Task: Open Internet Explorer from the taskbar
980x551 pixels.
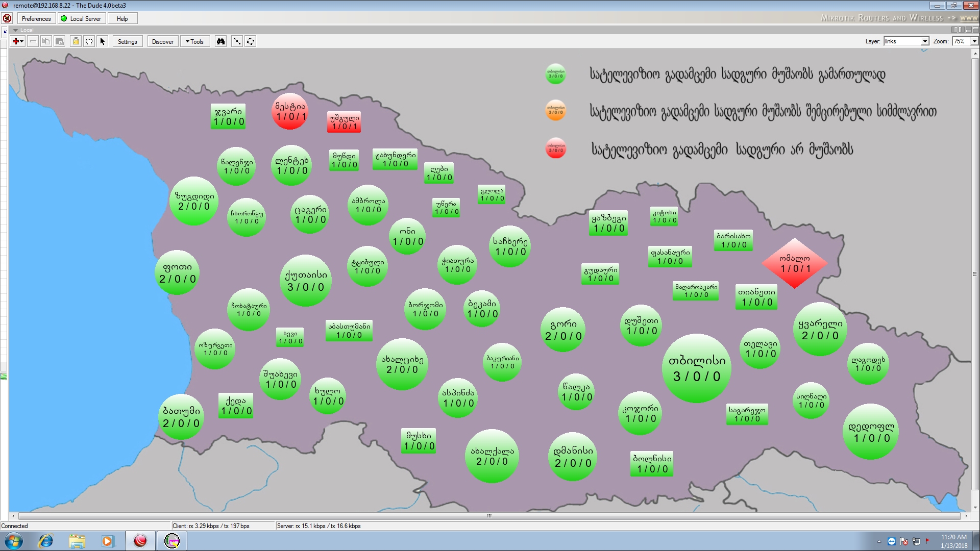Action: [x=46, y=541]
